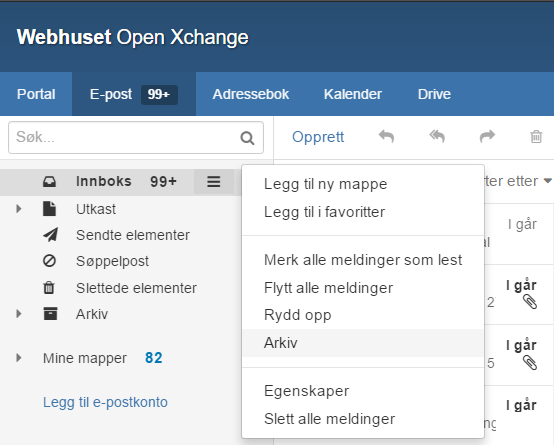Open the Adressebok tab
The width and height of the screenshot is (554, 445).
pos(251,94)
